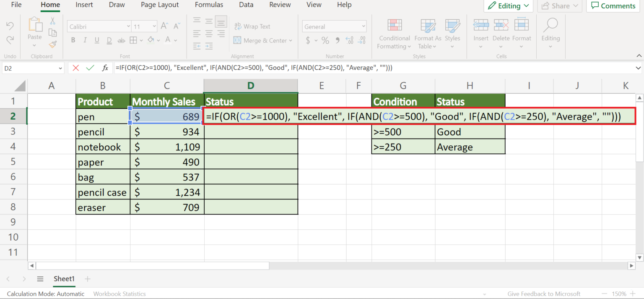Open the Calibri font dropdown
Viewport: 644px width, 299px height.
pyautogui.click(x=128, y=26)
